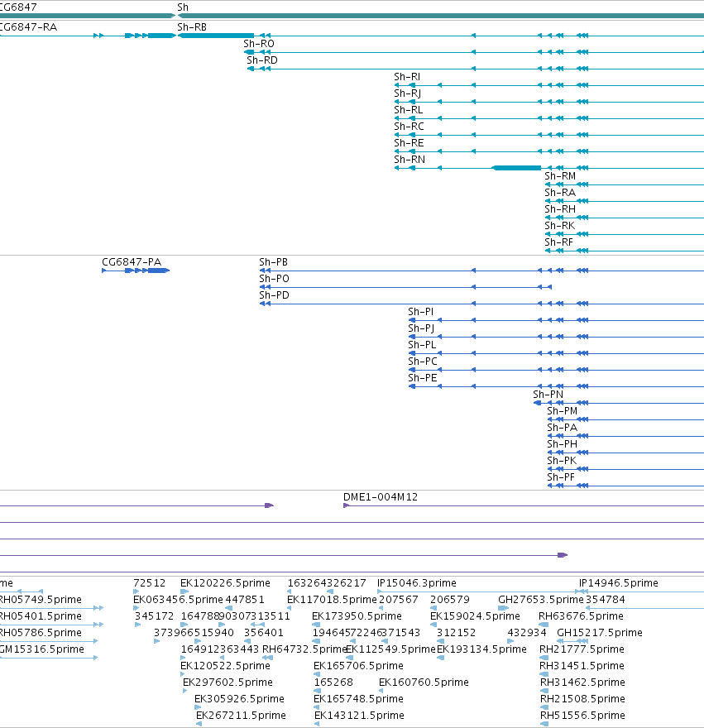This screenshot has height=728, width=704.
Task: Select the RH63676.5prime label
Action: point(581,616)
